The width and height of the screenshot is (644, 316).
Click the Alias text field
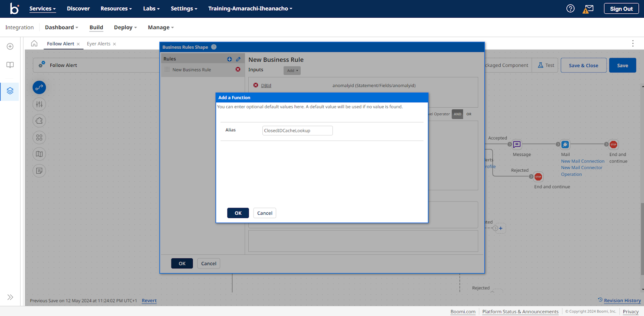coord(297,131)
